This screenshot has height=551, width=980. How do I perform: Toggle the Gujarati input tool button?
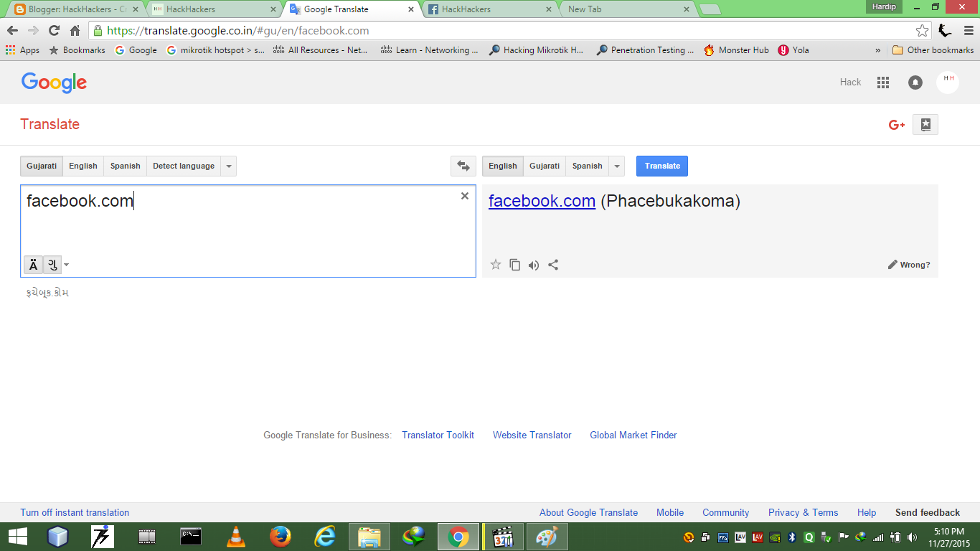tap(52, 265)
